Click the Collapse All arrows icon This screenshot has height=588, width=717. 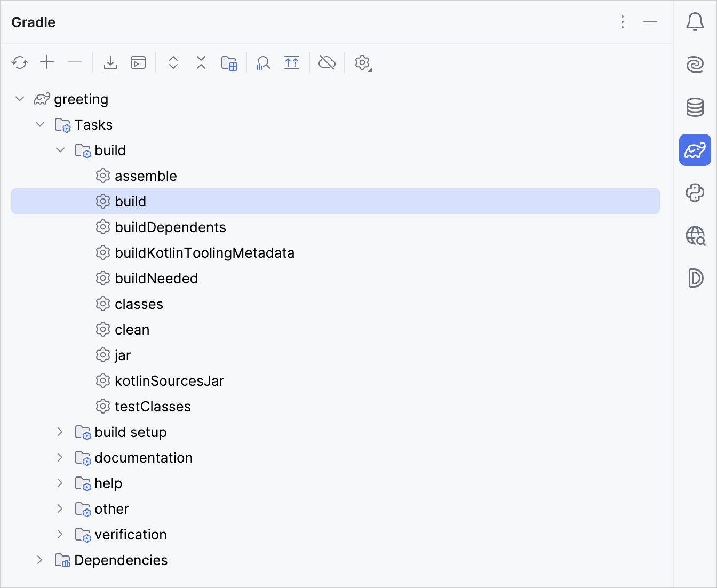pyautogui.click(x=201, y=63)
